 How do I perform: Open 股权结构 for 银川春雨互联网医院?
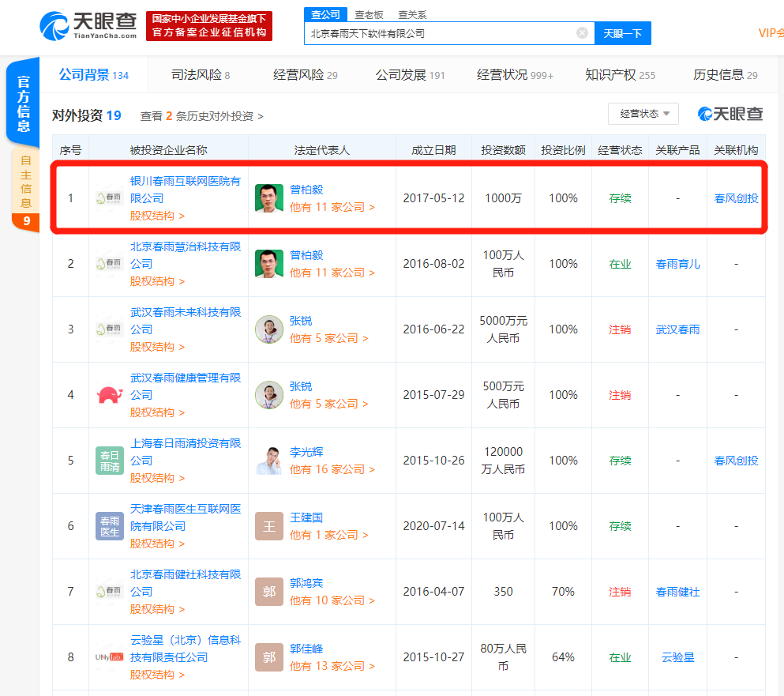152,215
